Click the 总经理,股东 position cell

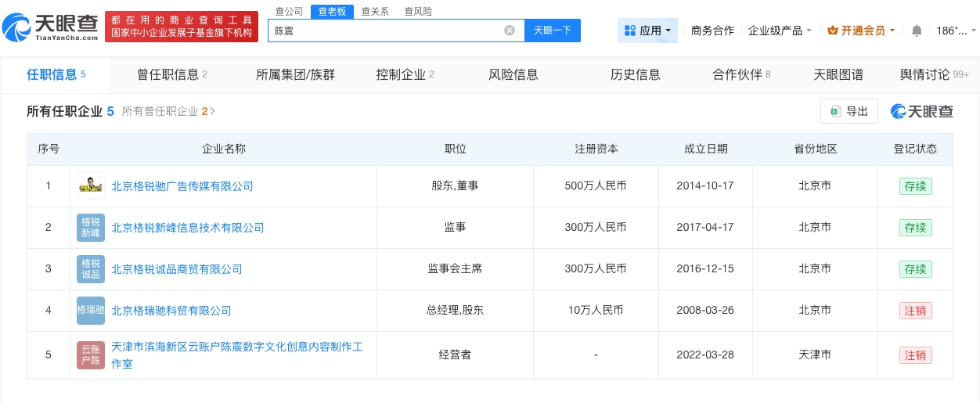click(455, 311)
